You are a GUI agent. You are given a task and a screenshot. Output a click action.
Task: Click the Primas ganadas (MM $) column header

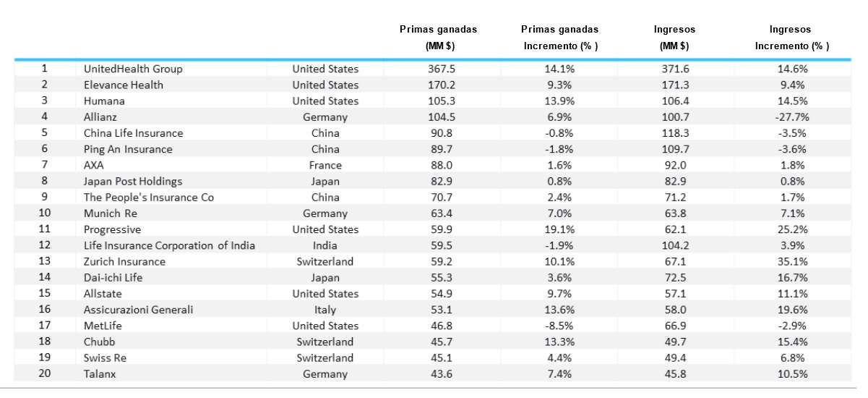pos(438,38)
